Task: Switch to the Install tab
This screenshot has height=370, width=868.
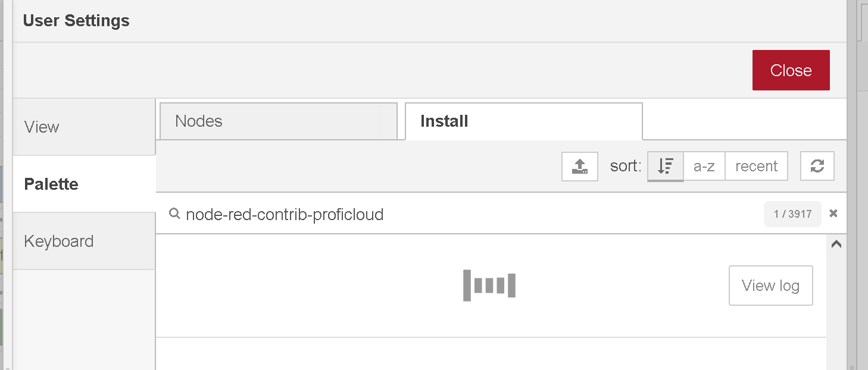Action: [524, 121]
